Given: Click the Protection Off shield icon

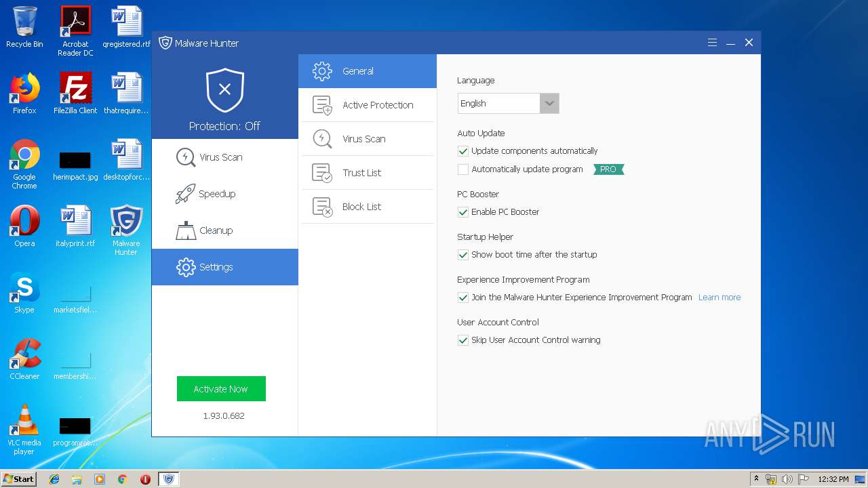Looking at the screenshot, I should [x=225, y=90].
